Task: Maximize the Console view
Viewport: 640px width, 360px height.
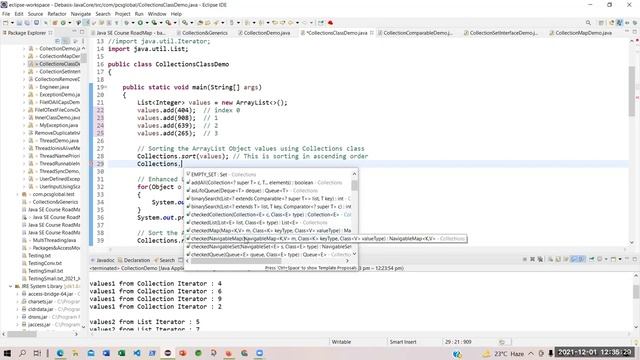Action: (x=635, y=259)
